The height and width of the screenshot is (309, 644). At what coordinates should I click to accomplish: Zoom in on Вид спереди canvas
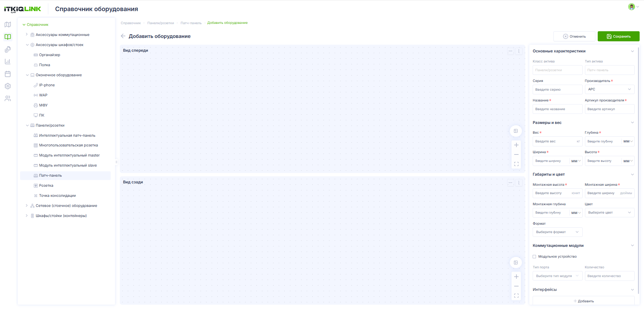[x=517, y=145]
